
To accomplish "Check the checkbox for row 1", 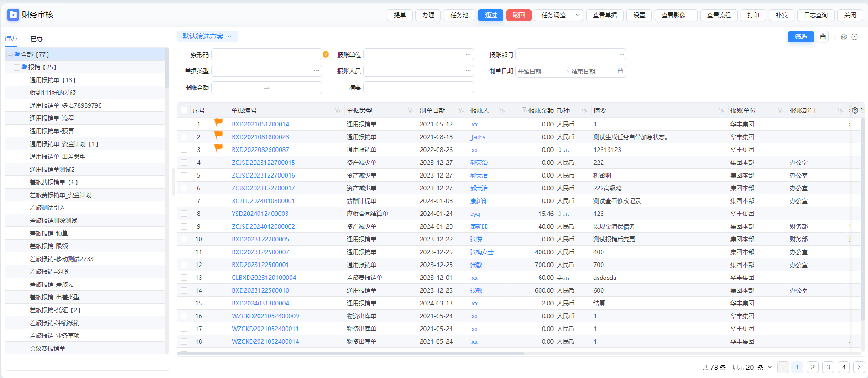I will (x=184, y=124).
